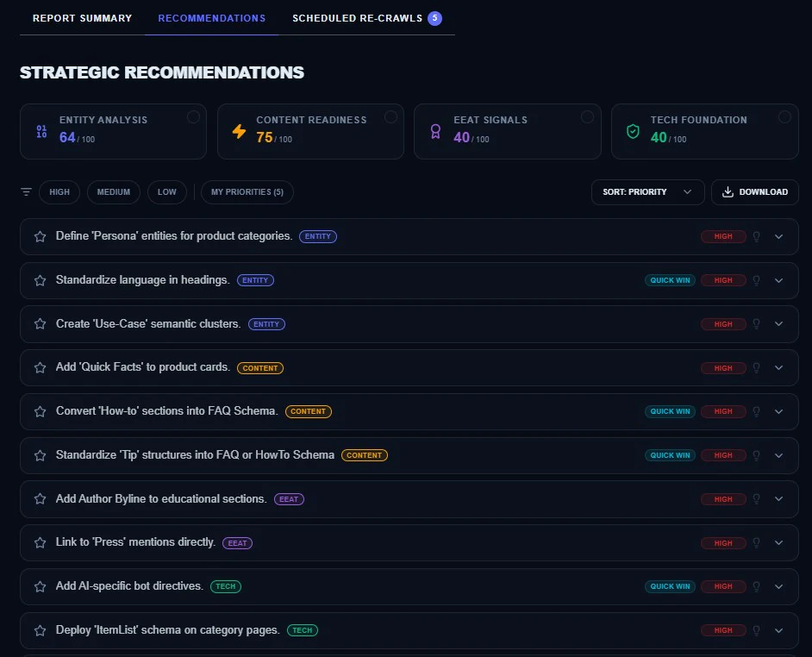This screenshot has height=657, width=812.
Task: Expand 'Standardize Tip structures' chevron
Action: (778, 455)
